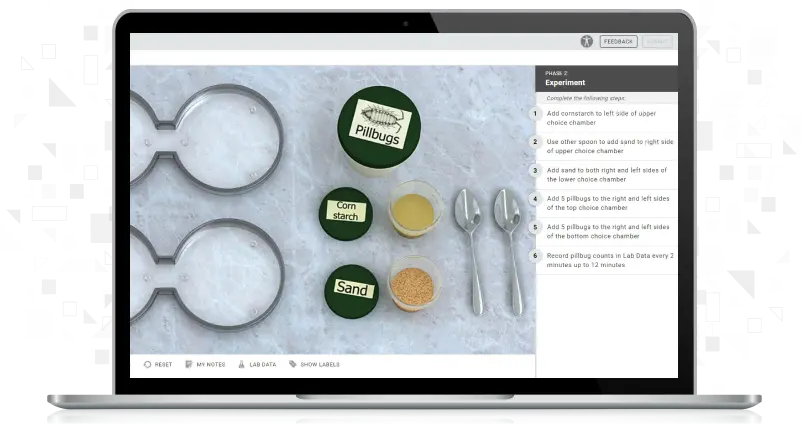Toggle Show Labels
804x424 pixels.
[314, 365]
